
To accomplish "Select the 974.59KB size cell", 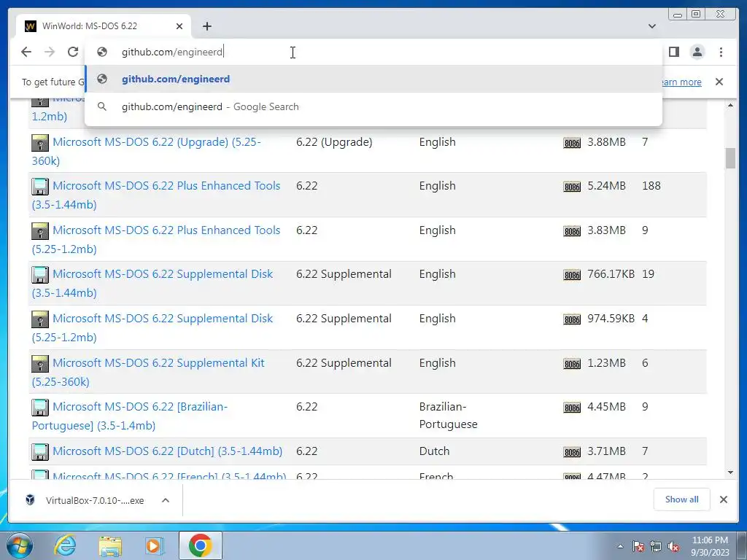I will pyautogui.click(x=611, y=318).
